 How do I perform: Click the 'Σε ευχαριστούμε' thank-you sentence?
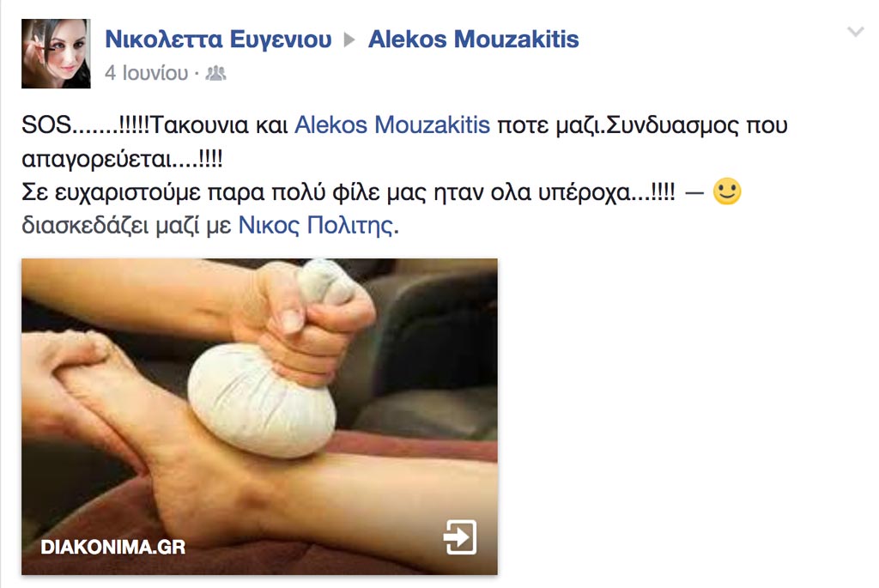(x=349, y=192)
